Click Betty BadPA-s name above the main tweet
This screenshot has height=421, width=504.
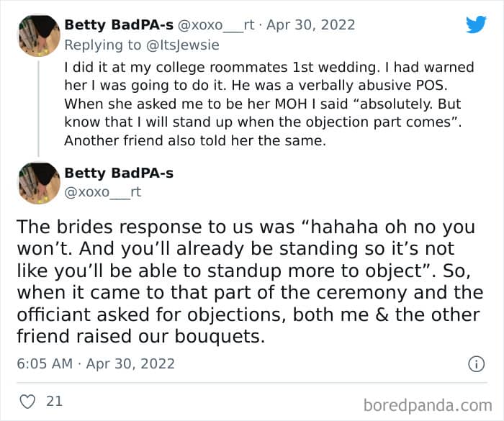coord(119,173)
